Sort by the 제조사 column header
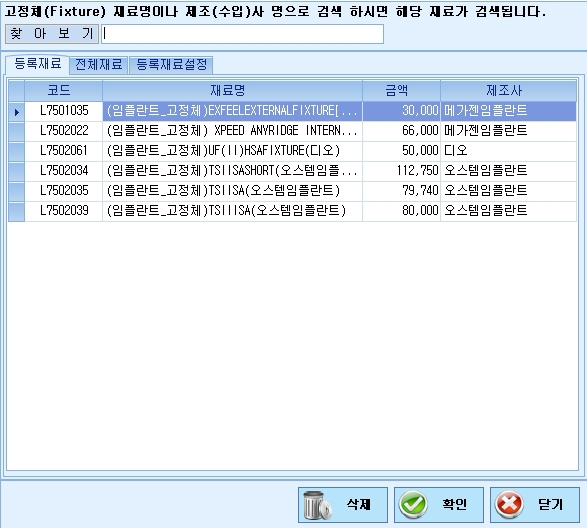This screenshot has width=587, height=528. click(x=508, y=90)
